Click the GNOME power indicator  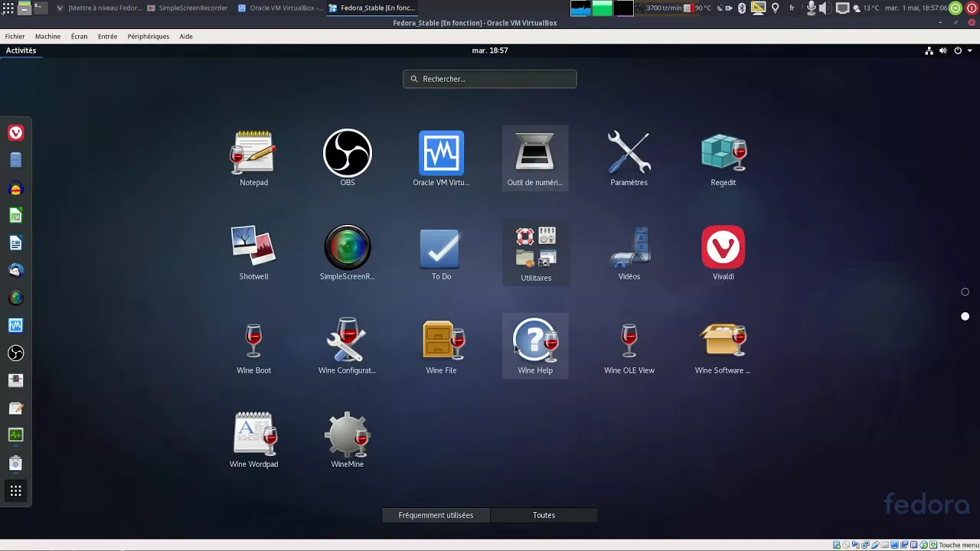[958, 51]
